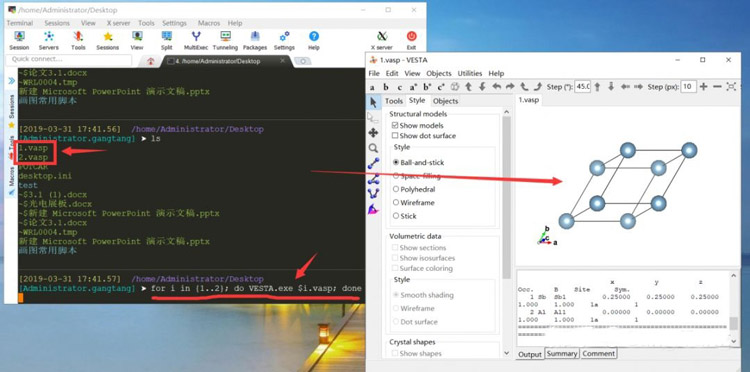Switch to the Summary output tab
Viewport: 750px width, 372px height.
[562, 353]
